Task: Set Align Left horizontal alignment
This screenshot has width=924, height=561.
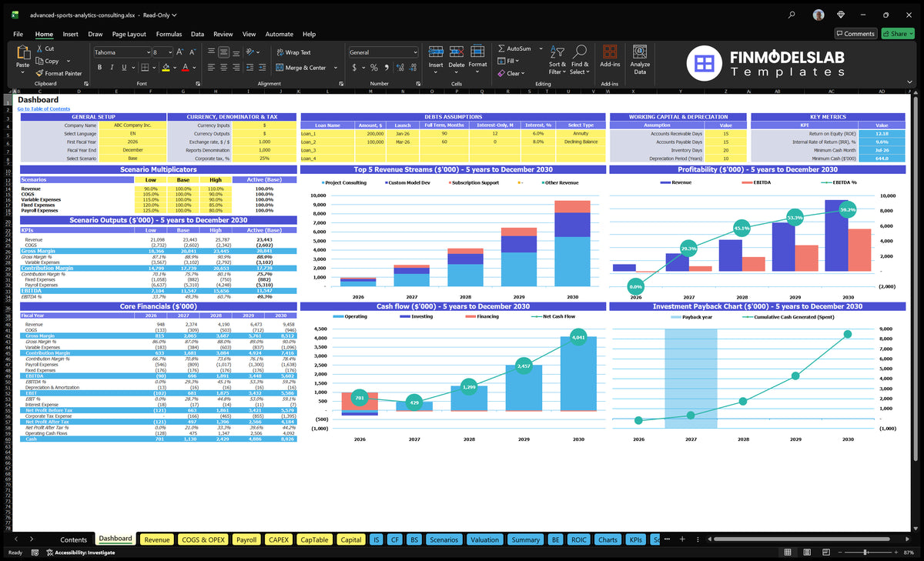Action: tap(210, 68)
